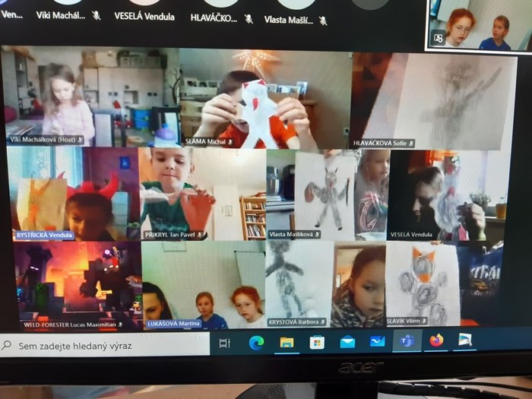This screenshot has width=532, height=399.
Task: Click mic icon on PŘIKRYL Jan Pavel label
Action: tap(200, 234)
